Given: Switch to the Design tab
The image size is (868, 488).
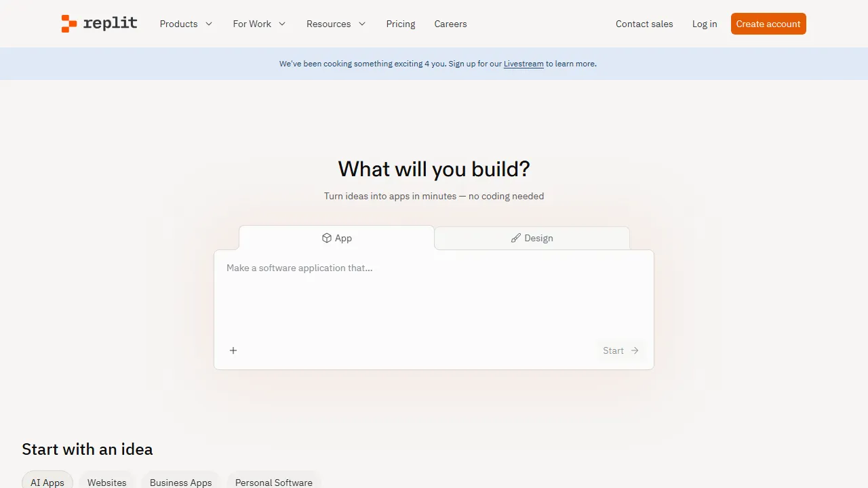Looking at the screenshot, I should click(532, 238).
